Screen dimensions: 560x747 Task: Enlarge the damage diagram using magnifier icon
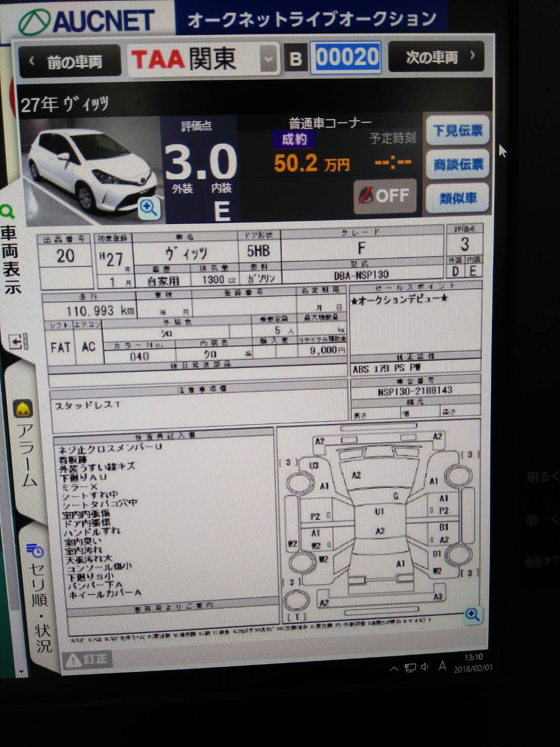coord(472,614)
